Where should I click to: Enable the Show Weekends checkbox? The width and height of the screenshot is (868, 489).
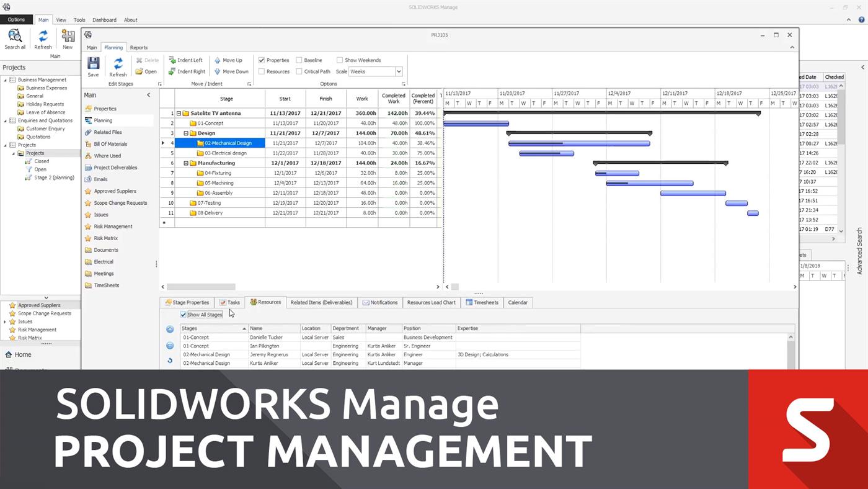pyautogui.click(x=340, y=60)
